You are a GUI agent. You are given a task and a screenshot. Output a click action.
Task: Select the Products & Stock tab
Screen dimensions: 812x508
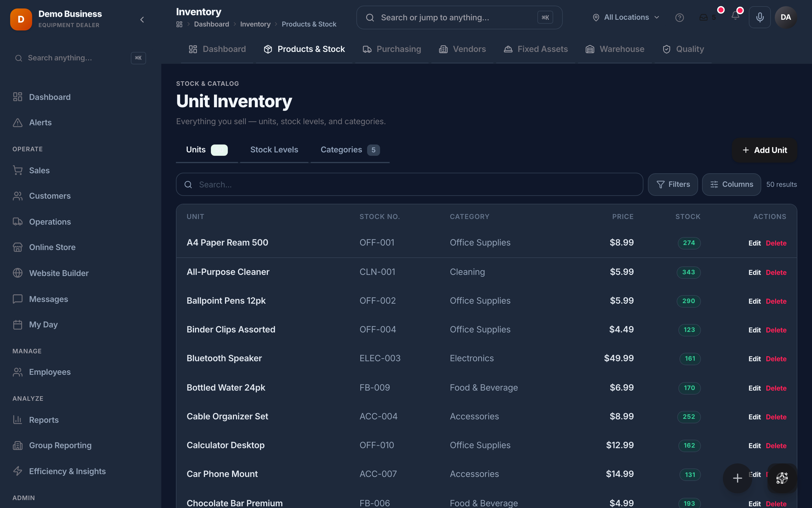tap(304, 49)
